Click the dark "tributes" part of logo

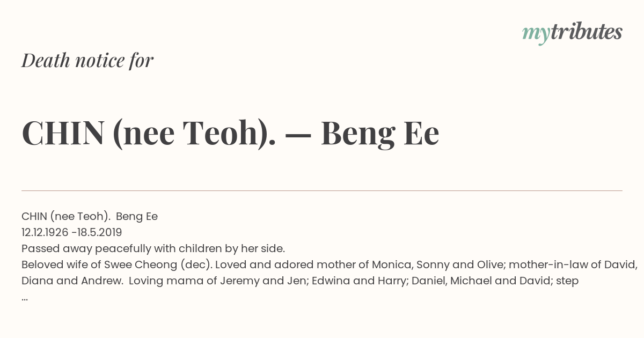pos(586,32)
